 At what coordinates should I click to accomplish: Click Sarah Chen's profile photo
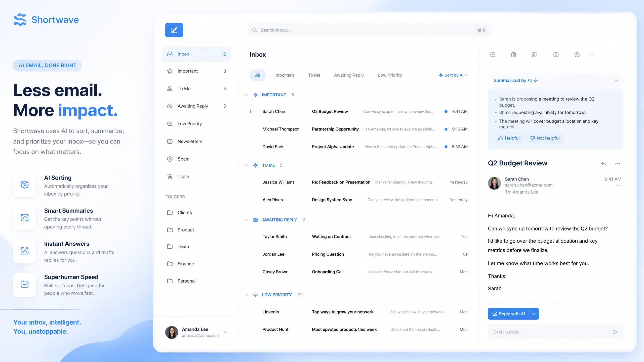point(494,183)
